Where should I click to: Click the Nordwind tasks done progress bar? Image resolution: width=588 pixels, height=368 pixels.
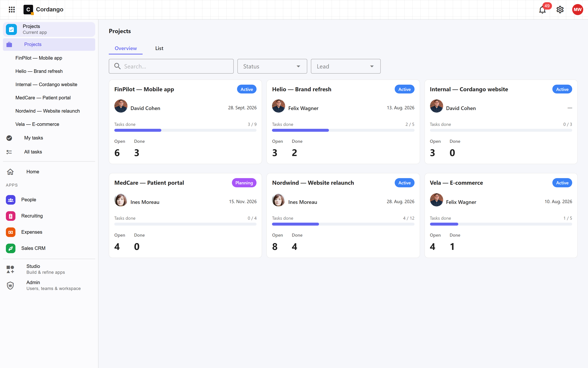[x=343, y=224]
